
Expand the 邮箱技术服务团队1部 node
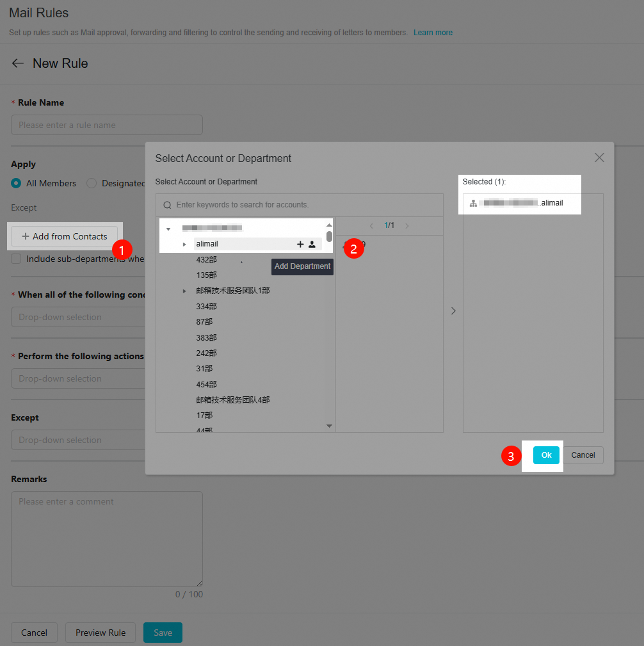coord(184,291)
